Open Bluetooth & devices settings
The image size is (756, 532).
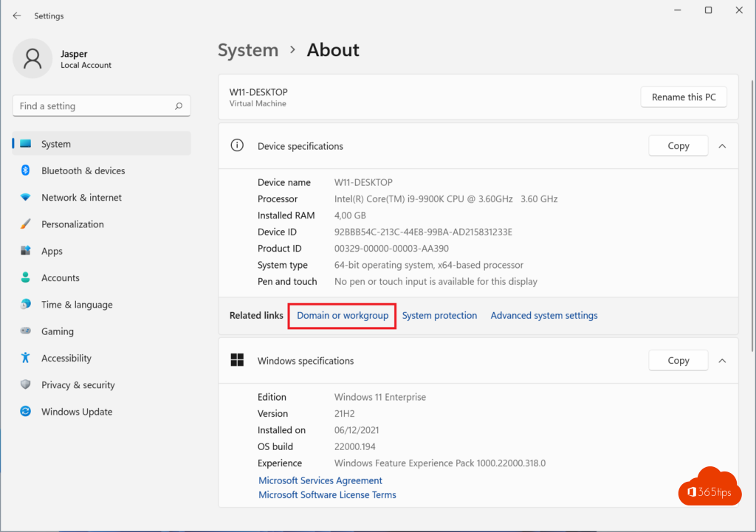point(102,170)
